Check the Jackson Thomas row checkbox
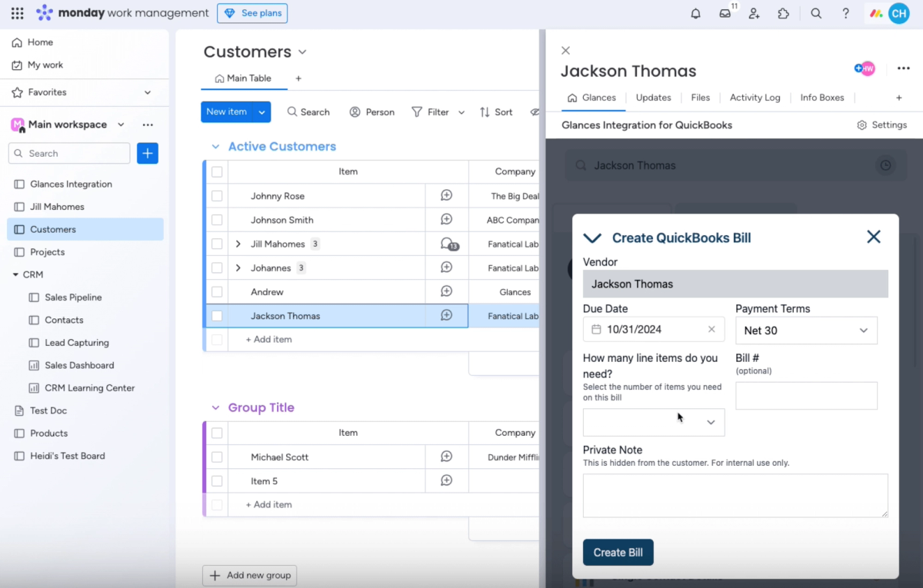This screenshot has height=588, width=923. click(217, 315)
